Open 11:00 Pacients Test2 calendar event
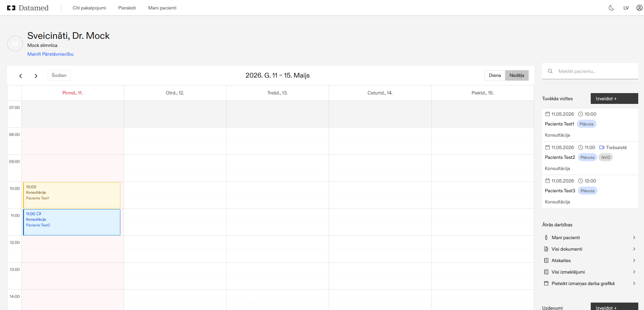644x310 pixels. pos(71,222)
